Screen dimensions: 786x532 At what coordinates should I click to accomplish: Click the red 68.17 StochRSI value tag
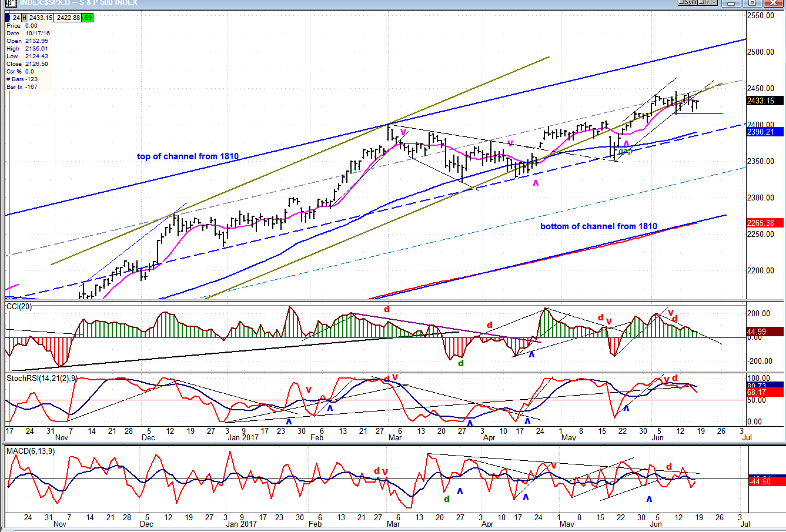tap(765, 392)
